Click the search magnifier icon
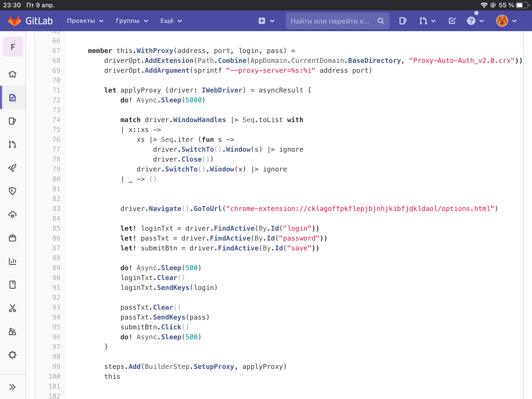The image size is (532, 399). click(x=381, y=21)
